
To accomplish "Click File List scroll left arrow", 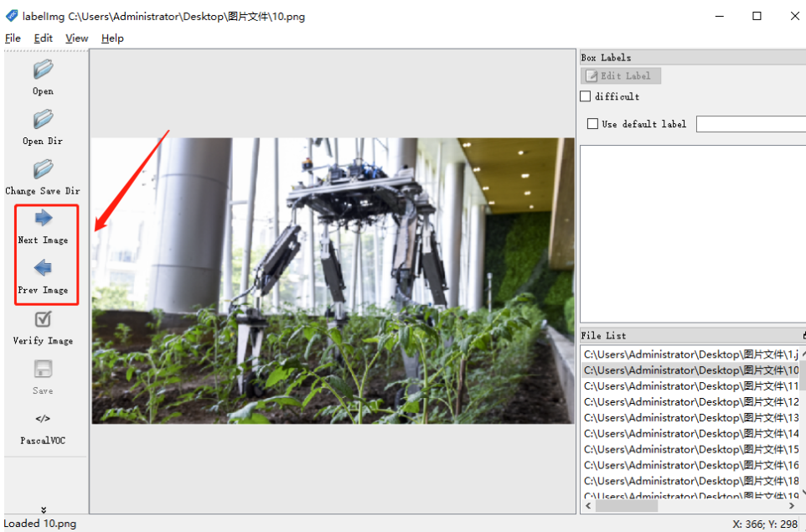I will 587,506.
